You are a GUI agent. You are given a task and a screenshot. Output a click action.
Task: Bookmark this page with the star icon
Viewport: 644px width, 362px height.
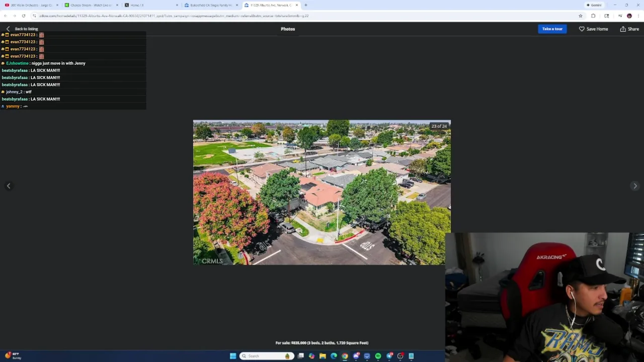coord(580,16)
